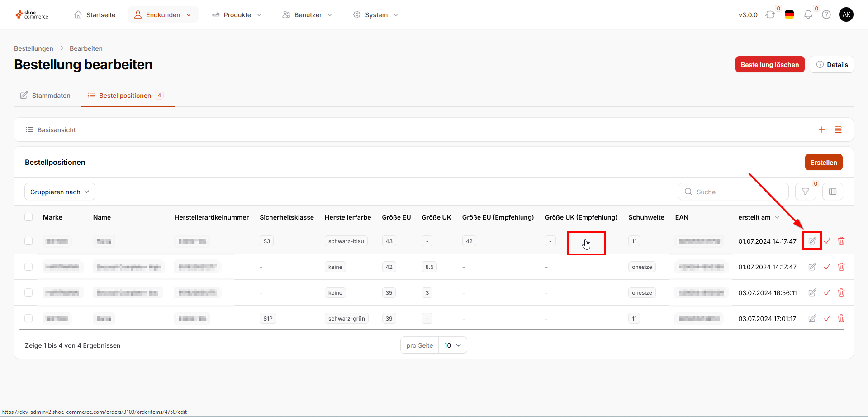Viewport: 868px width, 417px height.
Task: Open the Details button
Action: [832, 64]
